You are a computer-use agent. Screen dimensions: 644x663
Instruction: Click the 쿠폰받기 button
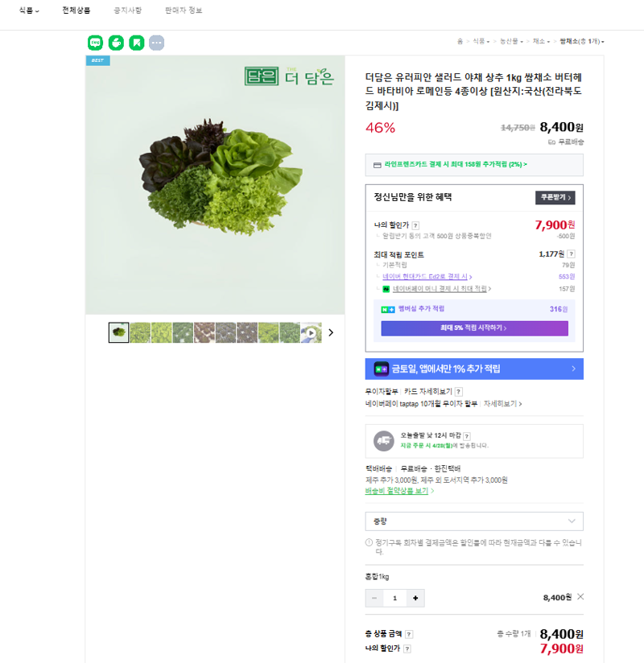(x=555, y=197)
